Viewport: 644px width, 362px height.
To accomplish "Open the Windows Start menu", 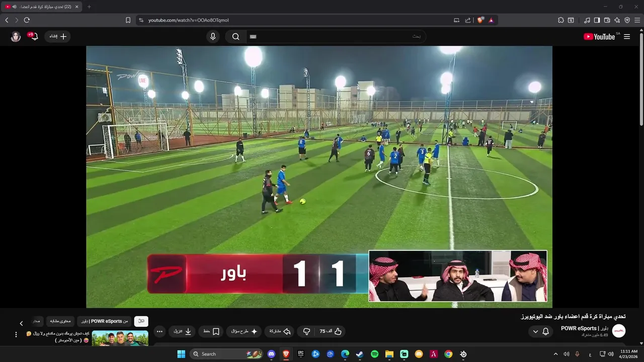I will click(181, 354).
